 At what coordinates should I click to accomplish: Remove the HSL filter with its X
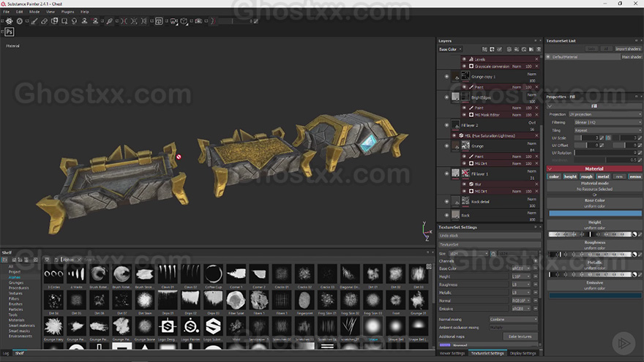pyautogui.click(x=537, y=135)
